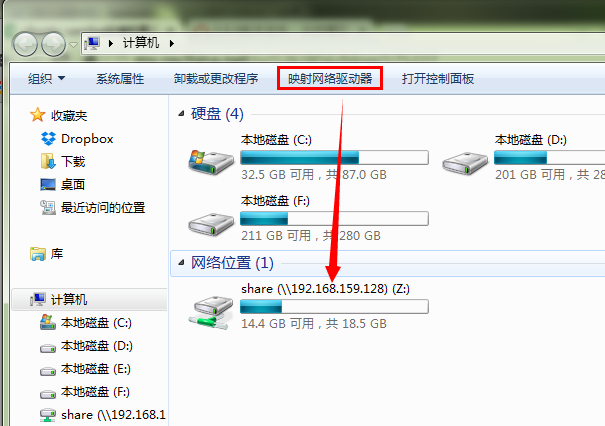Click 卸载或更改程序 in the toolbar
This screenshot has height=426, width=605.
[x=216, y=79]
